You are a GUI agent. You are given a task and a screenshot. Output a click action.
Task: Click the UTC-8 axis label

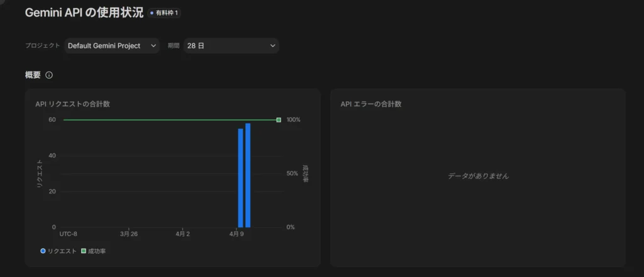pyautogui.click(x=68, y=234)
